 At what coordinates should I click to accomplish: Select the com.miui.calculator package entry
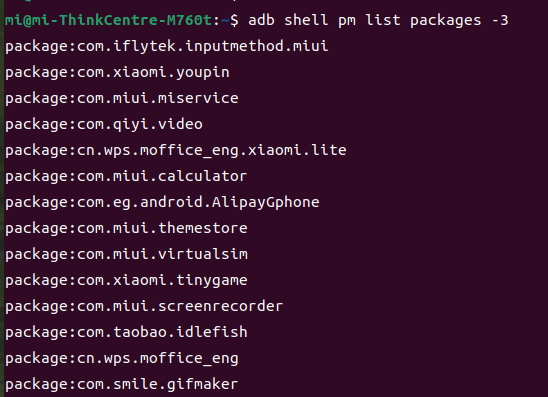126,176
